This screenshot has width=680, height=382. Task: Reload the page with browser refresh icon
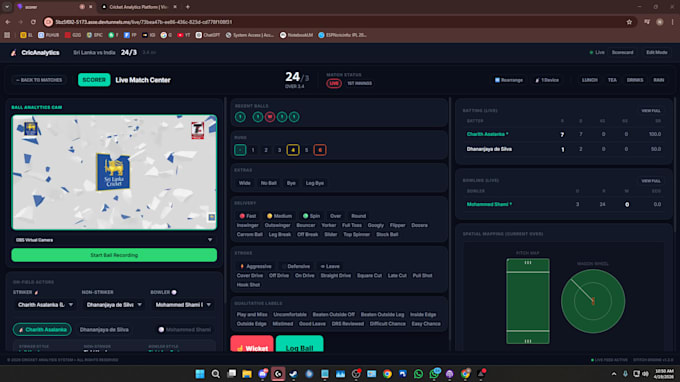(x=33, y=22)
